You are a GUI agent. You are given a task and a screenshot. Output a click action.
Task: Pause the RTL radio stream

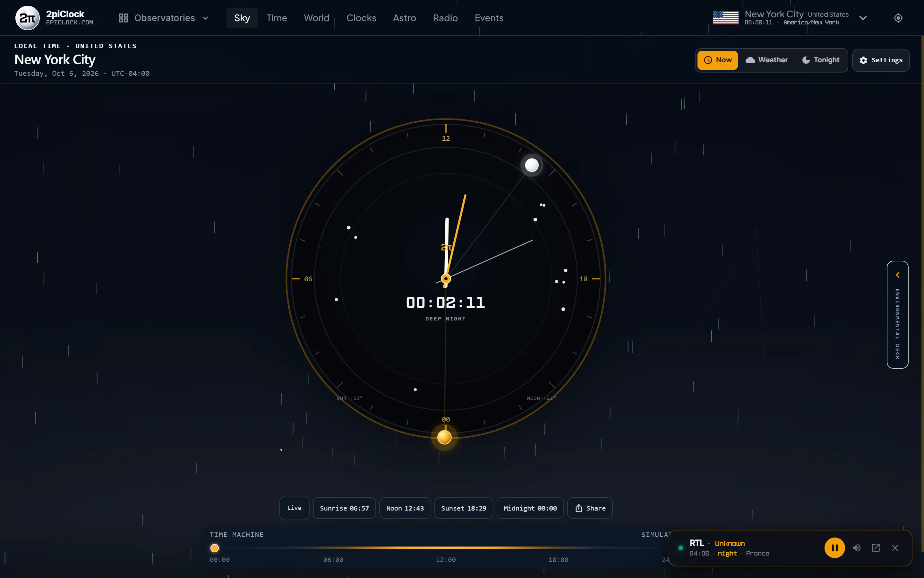pos(834,548)
